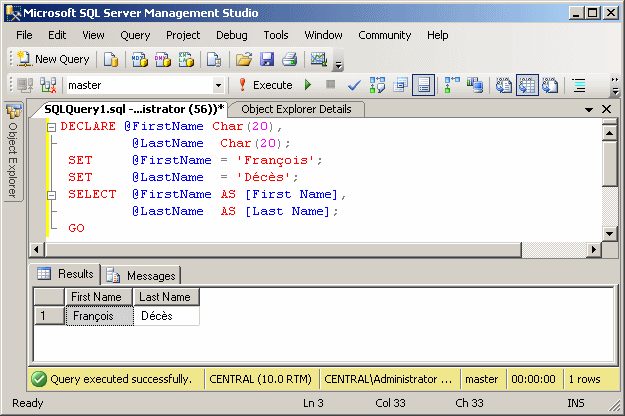Open a SQL Server Compact query

click(x=214, y=59)
